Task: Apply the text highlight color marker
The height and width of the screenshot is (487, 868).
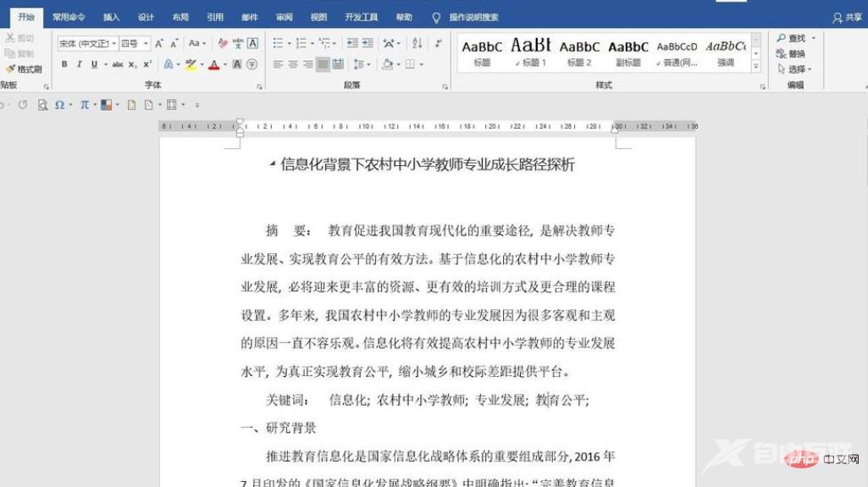Action: [191, 64]
